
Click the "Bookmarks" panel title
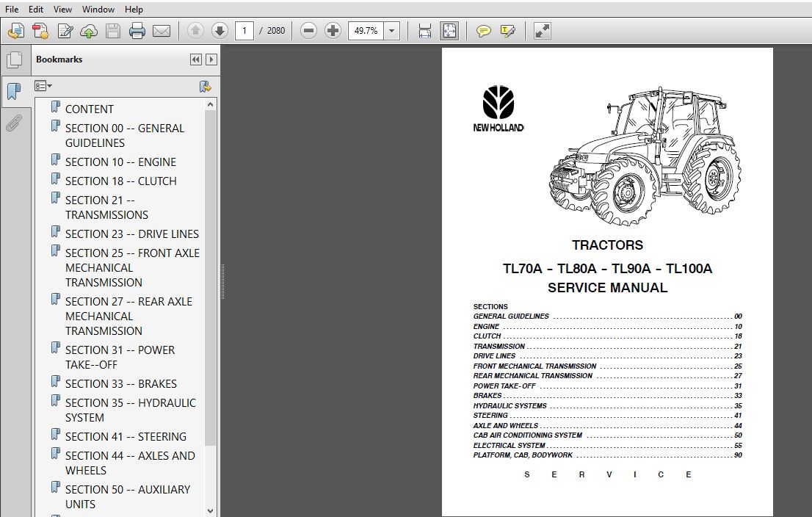(x=59, y=59)
